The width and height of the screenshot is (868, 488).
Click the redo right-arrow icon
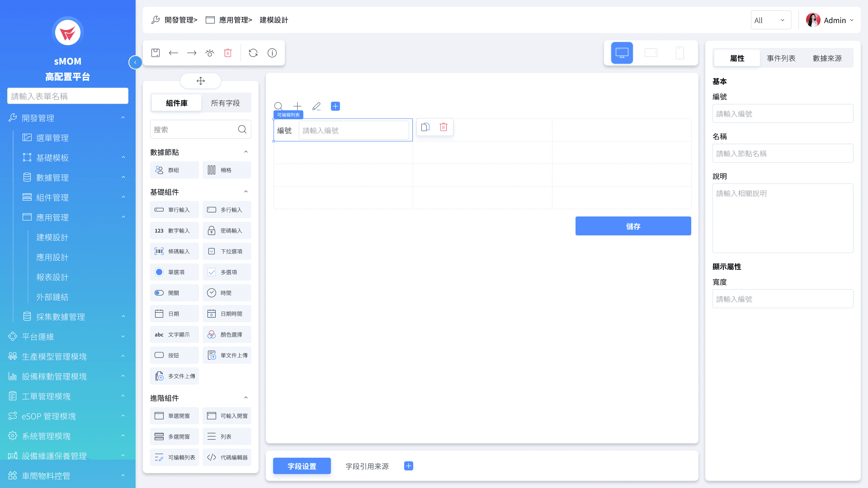[191, 53]
